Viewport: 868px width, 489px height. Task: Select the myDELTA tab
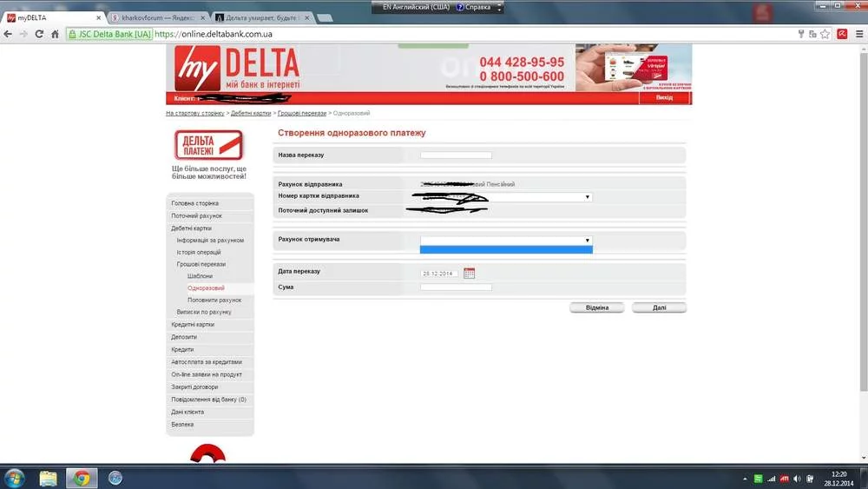pos(53,17)
